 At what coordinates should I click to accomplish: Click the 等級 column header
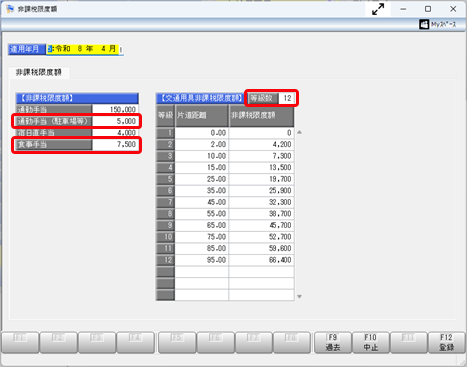click(166, 115)
